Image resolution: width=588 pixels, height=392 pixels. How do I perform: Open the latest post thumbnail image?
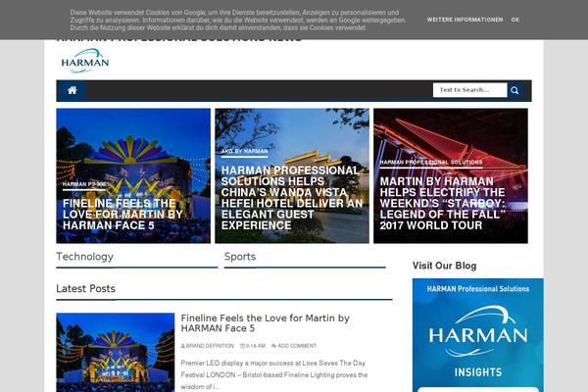tap(116, 353)
